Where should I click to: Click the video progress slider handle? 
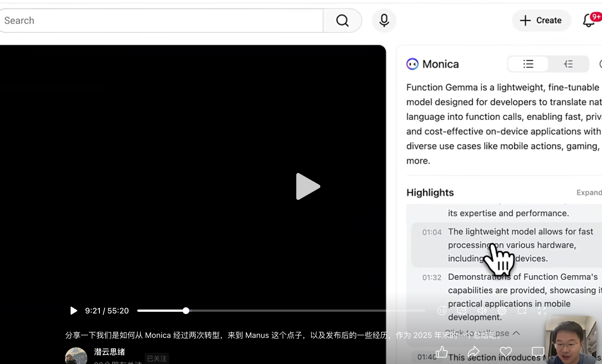186,311
